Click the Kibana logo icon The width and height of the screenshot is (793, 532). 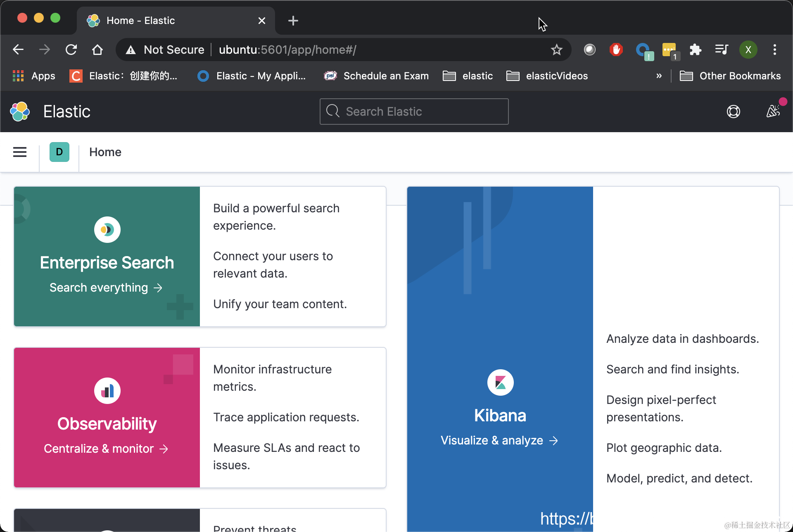click(x=500, y=382)
